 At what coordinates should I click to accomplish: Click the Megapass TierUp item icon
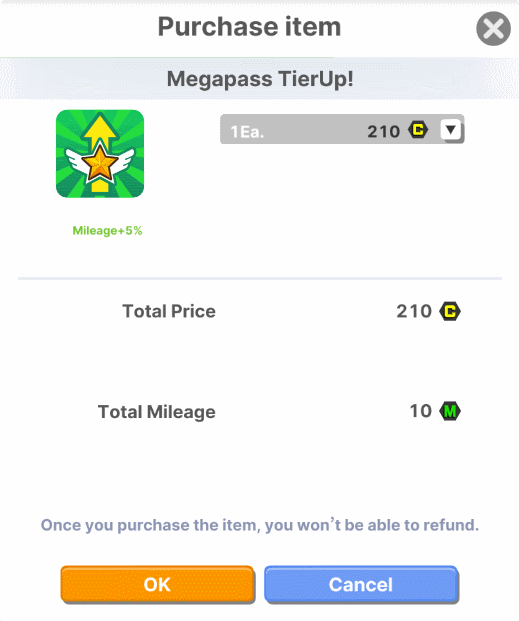coord(100,154)
